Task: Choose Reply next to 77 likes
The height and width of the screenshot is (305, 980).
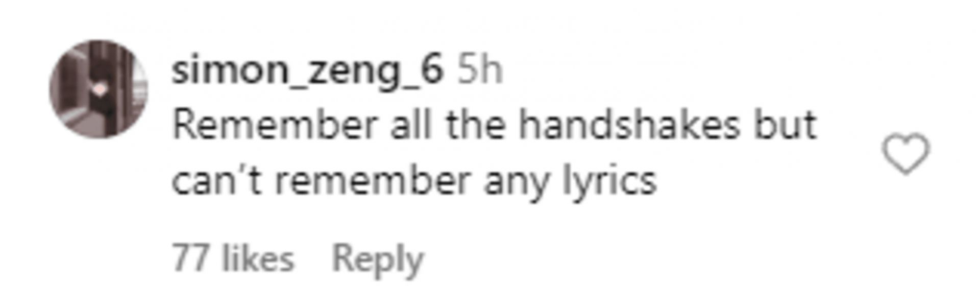Action: 378,259
